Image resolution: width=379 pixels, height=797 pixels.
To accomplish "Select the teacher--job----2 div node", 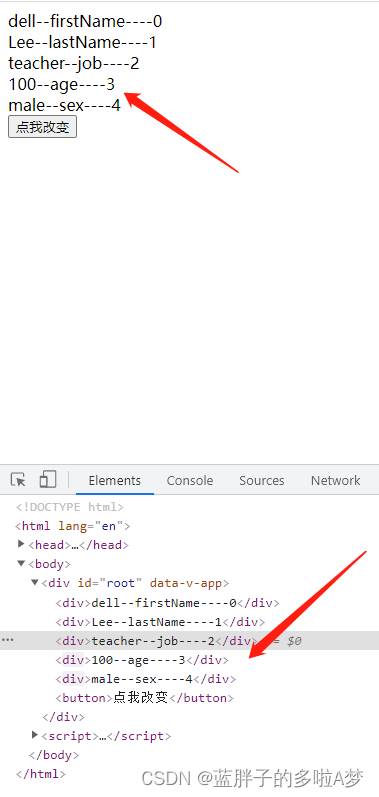I will [x=156, y=641].
